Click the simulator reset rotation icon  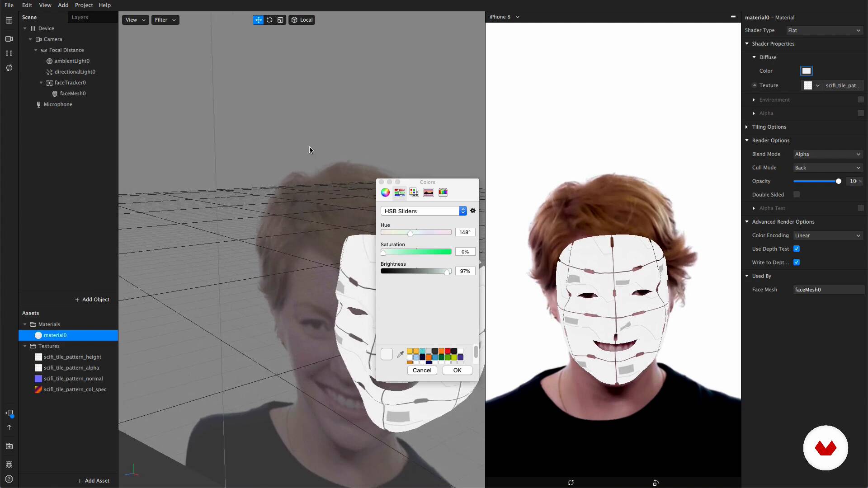pyautogui.click(x=571, y=483)
